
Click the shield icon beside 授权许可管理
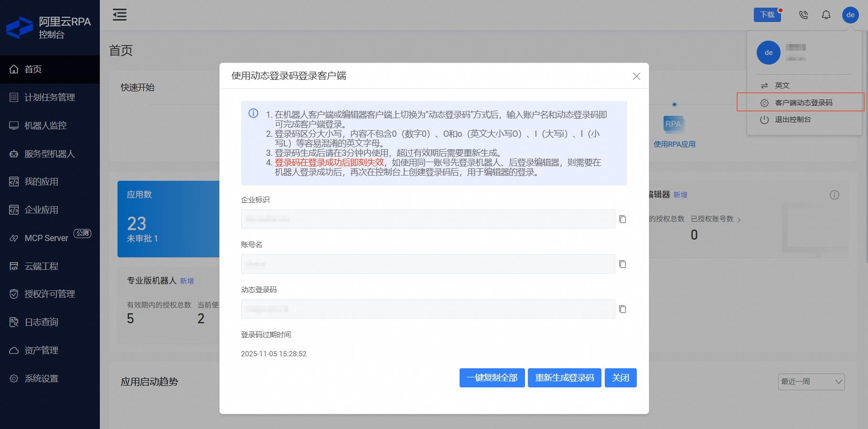[14, 294]
